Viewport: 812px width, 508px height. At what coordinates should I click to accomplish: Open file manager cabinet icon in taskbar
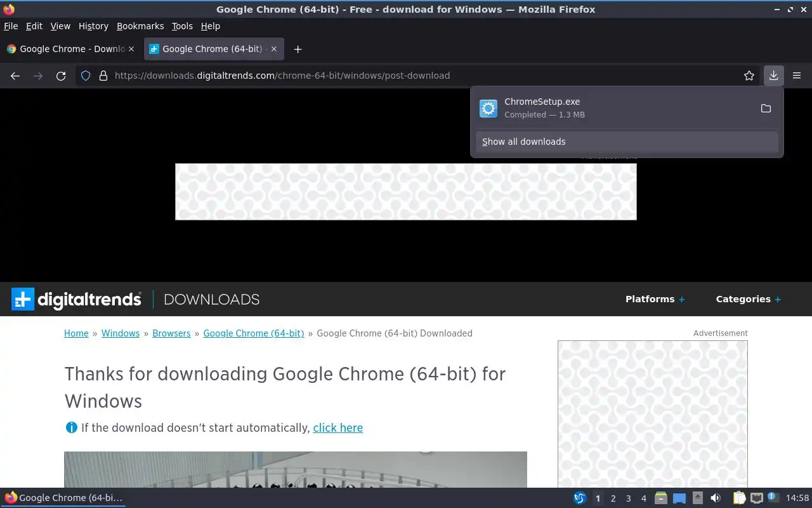[x=661, y=498]
